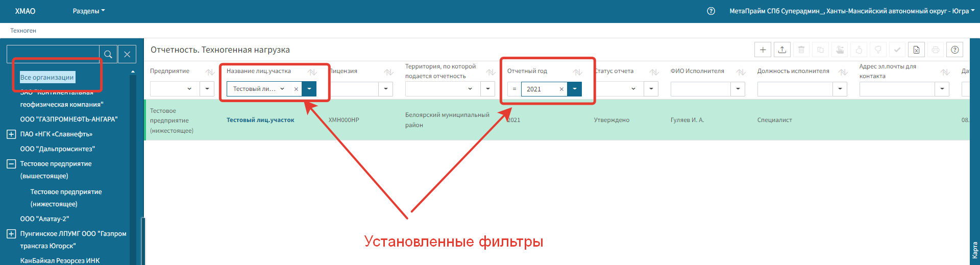Click the Тестовый лиц.участок cell in table row
Image resolution: width=980 pixels, height=265 pixels.
(260, 120)
